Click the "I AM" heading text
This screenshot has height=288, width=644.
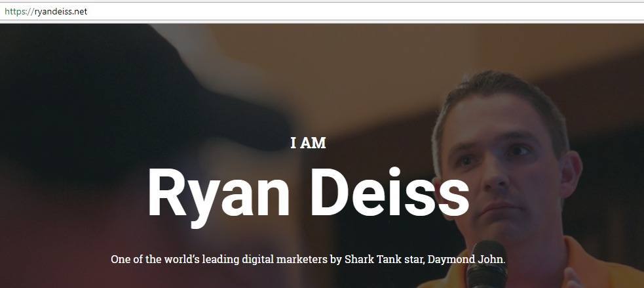point(308,143)
